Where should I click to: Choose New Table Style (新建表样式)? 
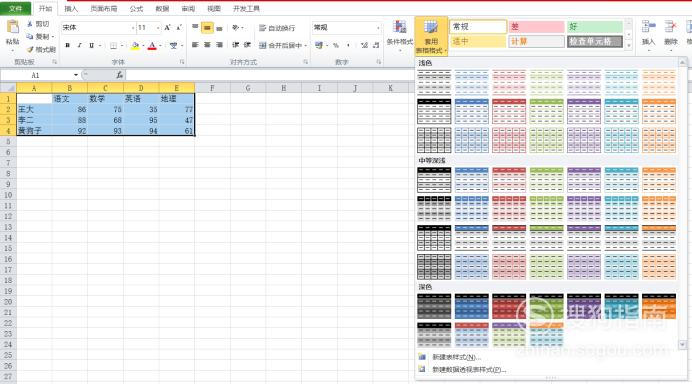[x=456, y=357]
